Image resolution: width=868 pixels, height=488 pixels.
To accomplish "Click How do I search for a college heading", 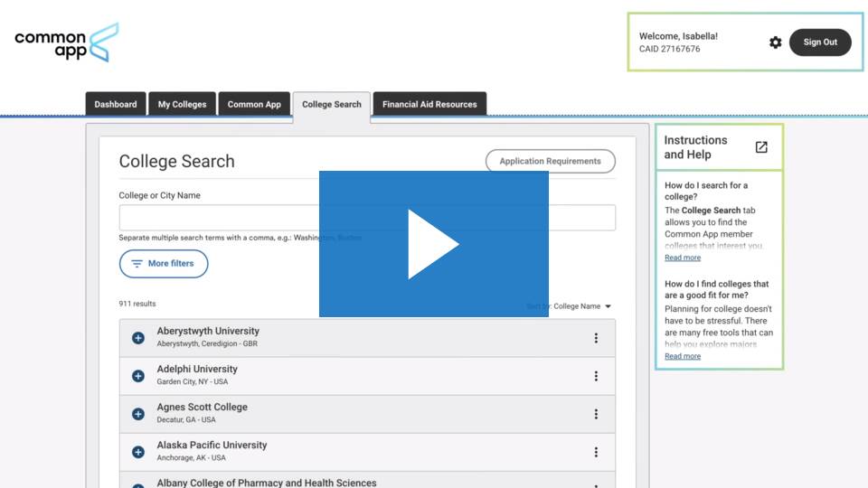I will tap(706, 191).
